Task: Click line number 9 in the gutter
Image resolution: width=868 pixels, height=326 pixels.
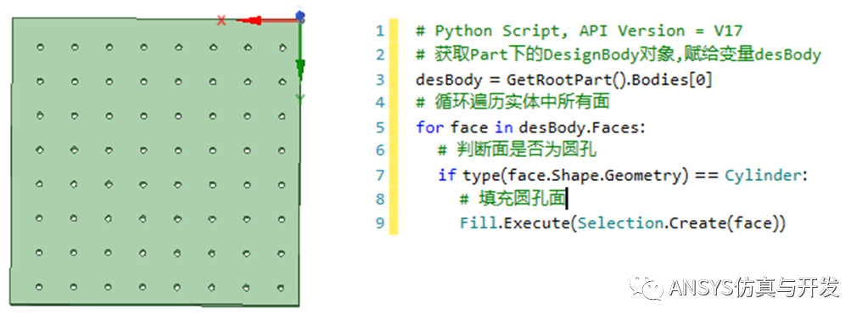Action: 380,223
